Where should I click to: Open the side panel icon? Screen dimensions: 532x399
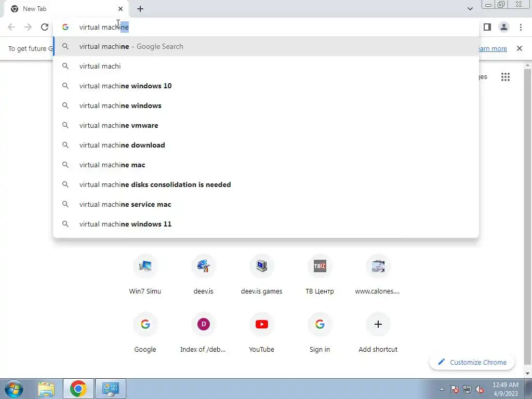point(487,27)
